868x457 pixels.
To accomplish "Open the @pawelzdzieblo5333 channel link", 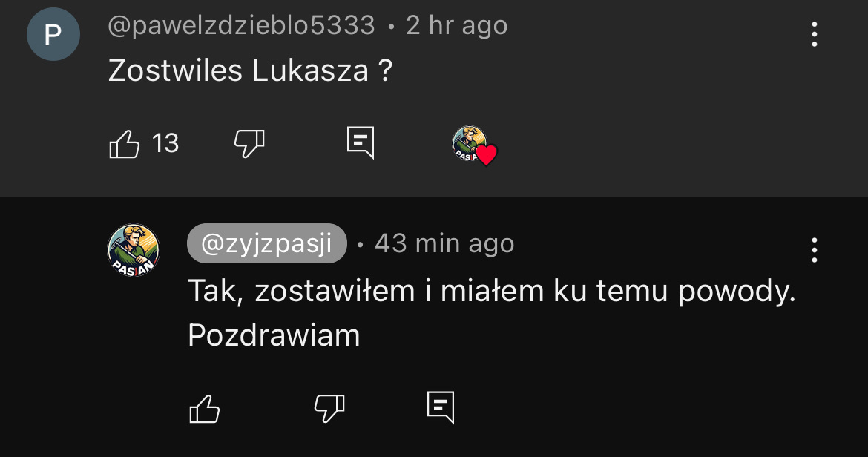I will click(242, 26).
